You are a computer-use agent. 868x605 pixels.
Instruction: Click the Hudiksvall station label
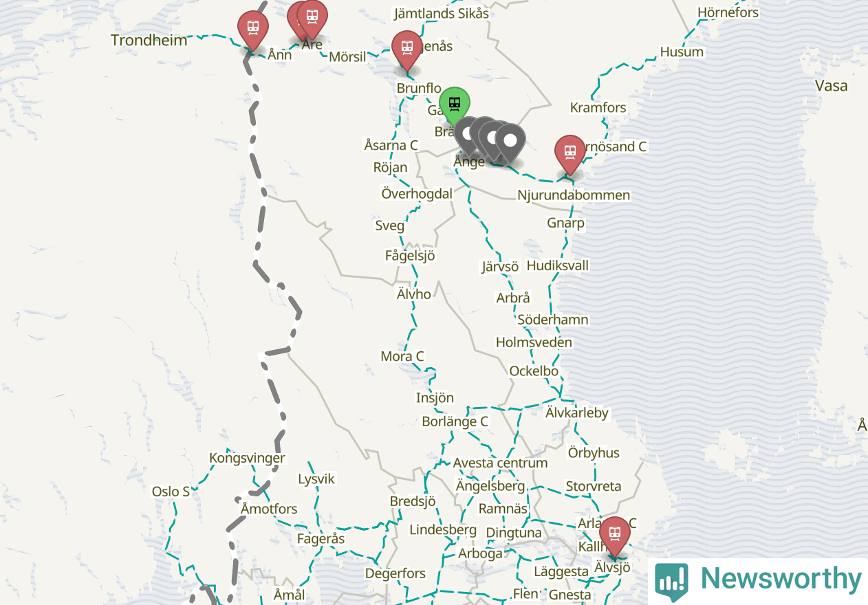pyautogui.click(x=558, y=265)
